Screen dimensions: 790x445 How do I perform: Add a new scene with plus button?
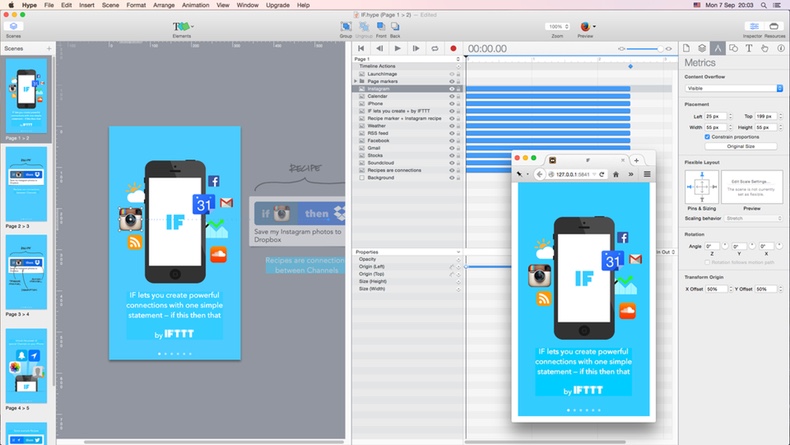point(49,48)
